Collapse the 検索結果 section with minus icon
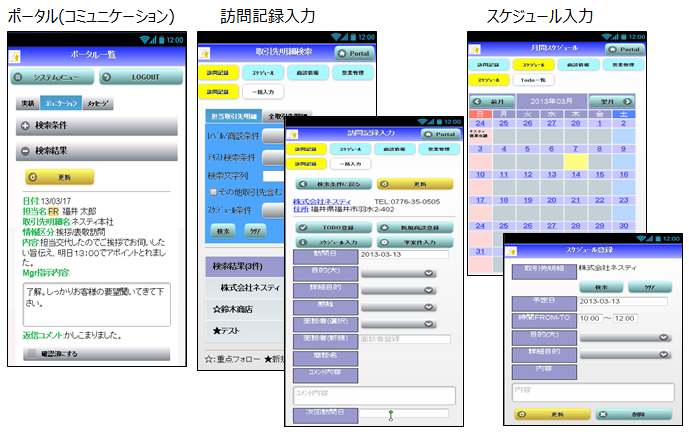This screenshot has width=689, height=432. pyautogui.click(x=97, y=151)
